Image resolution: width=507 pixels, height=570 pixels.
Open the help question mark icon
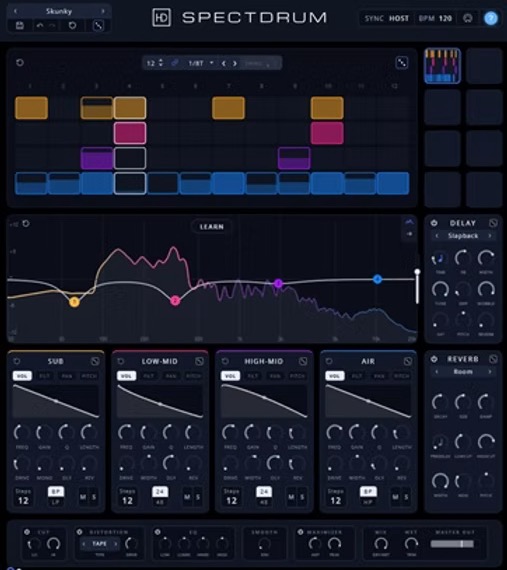coord(491,18)
